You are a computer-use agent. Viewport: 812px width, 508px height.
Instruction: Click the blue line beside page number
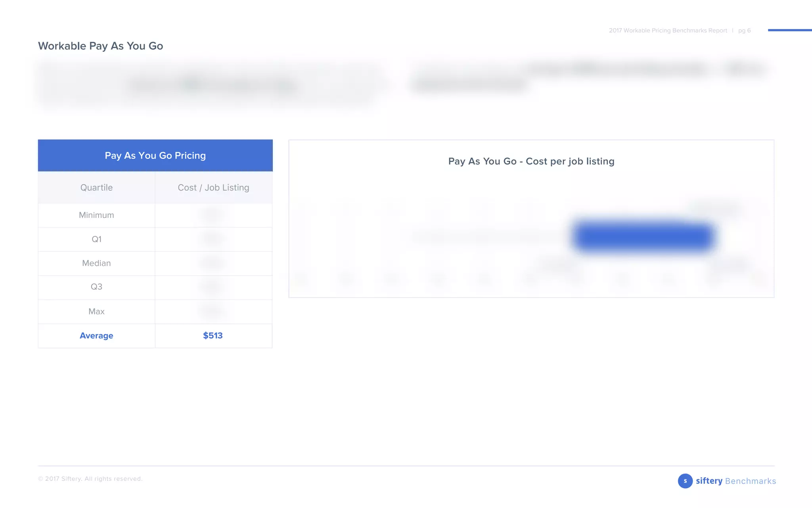coord(789,30)
